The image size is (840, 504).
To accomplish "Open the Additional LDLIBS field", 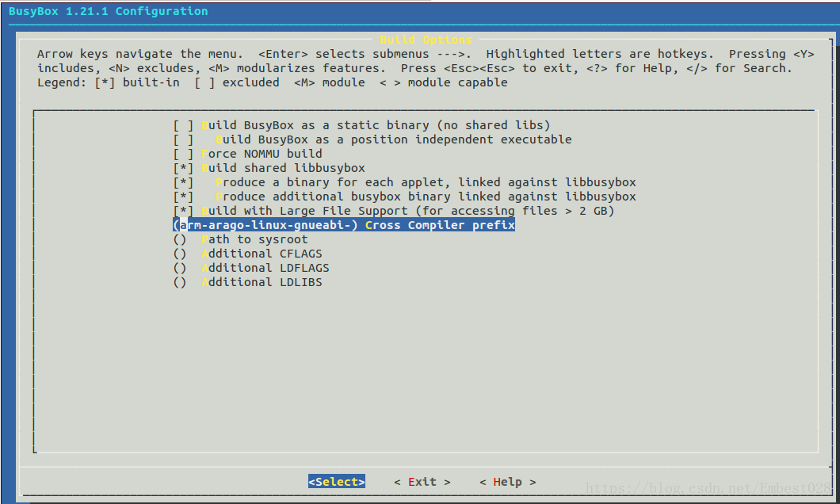I will (247, 282).
